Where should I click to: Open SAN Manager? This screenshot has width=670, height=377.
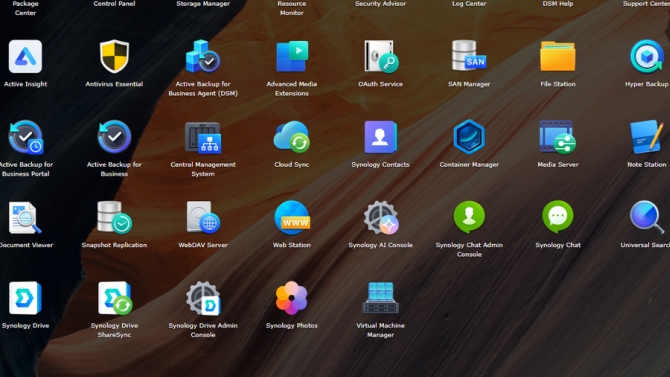[469, 57]
